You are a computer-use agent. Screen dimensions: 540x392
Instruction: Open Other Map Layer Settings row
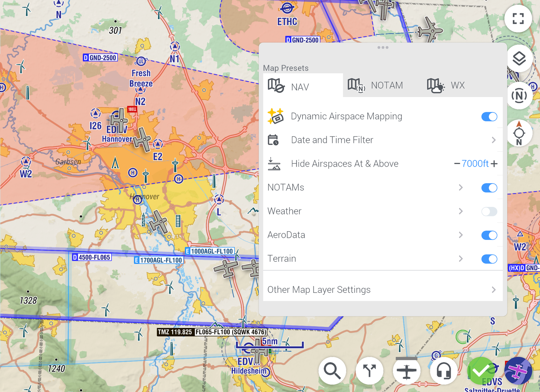[383, 290]
